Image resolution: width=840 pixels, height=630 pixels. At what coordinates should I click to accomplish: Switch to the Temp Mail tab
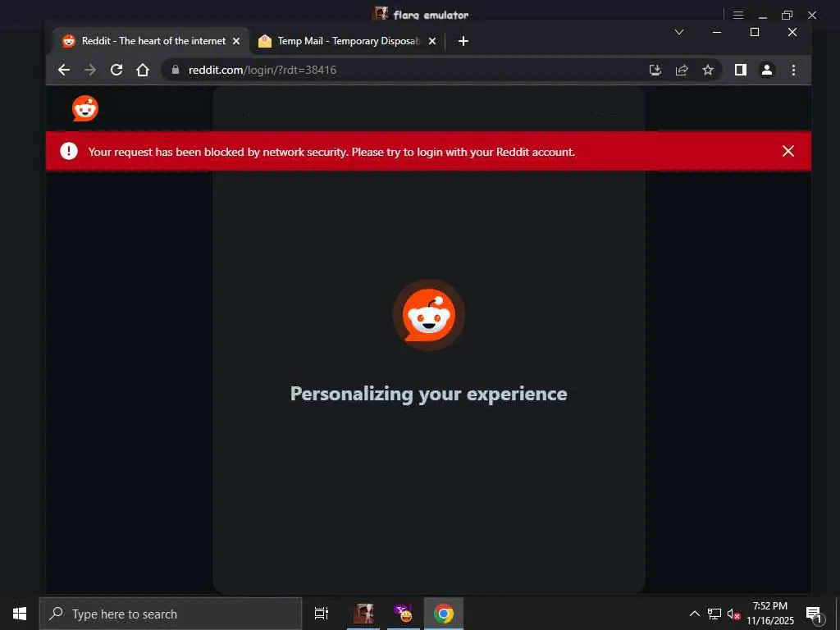tap(347, 41)
